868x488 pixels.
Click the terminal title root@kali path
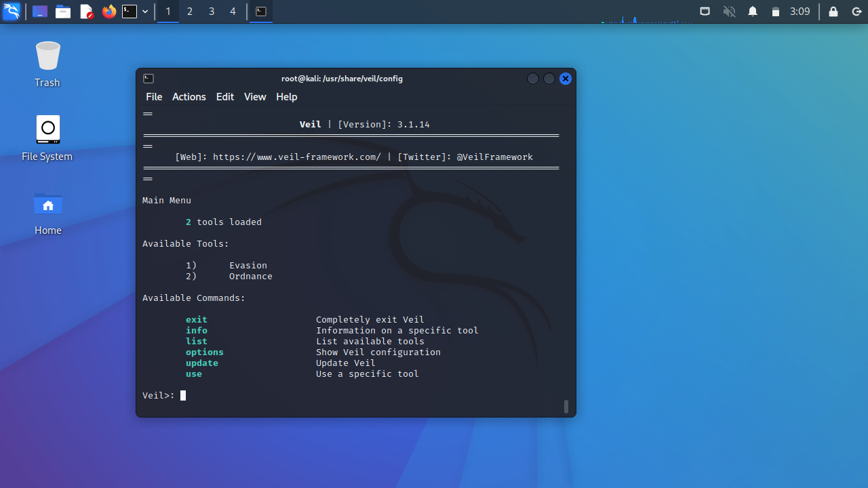(342, 79)
